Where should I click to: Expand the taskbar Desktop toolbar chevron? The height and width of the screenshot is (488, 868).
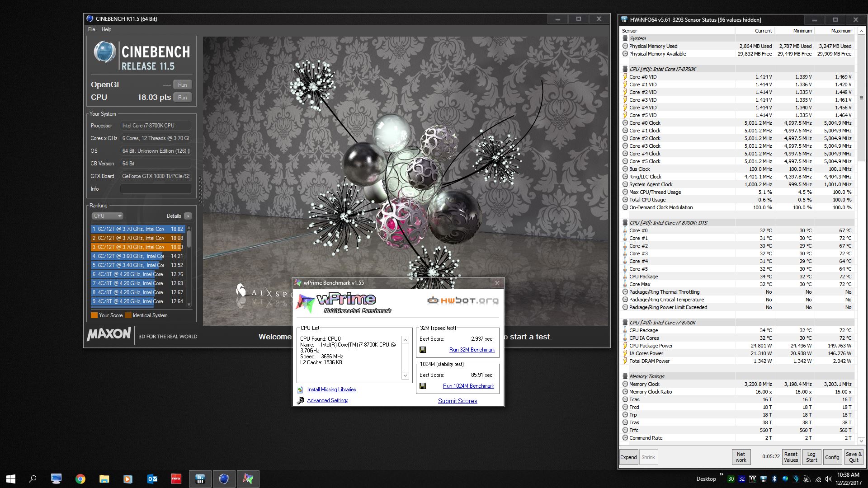tap(722, 475)
